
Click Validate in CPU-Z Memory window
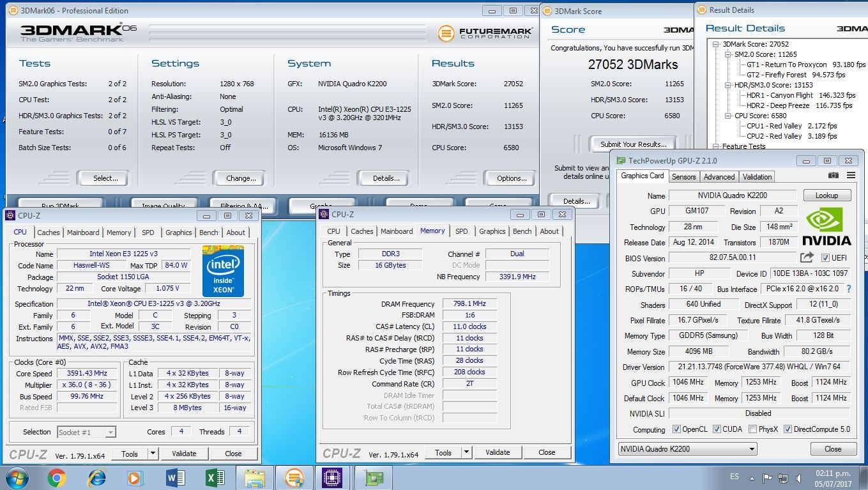tap(498, 452)
